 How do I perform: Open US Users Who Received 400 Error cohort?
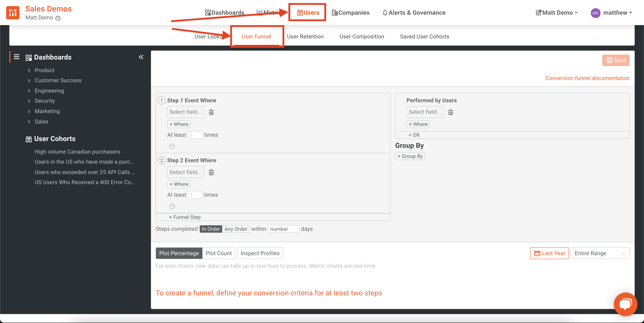(85, 182)
